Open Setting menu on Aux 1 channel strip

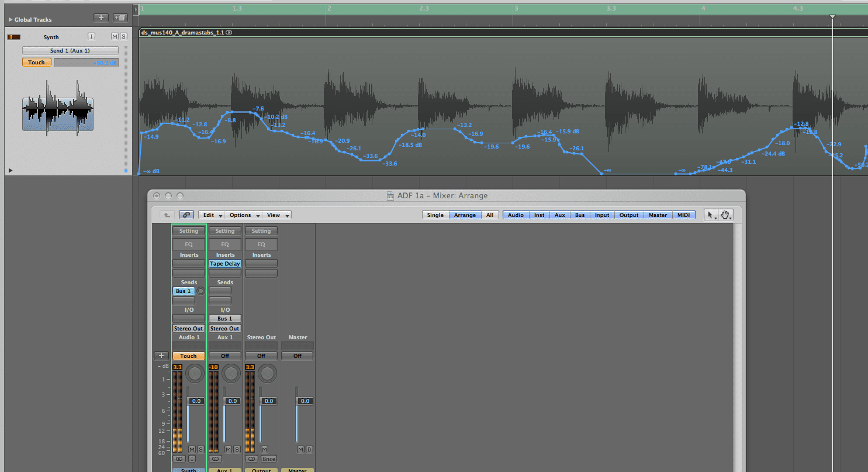(x=225, y=231)
